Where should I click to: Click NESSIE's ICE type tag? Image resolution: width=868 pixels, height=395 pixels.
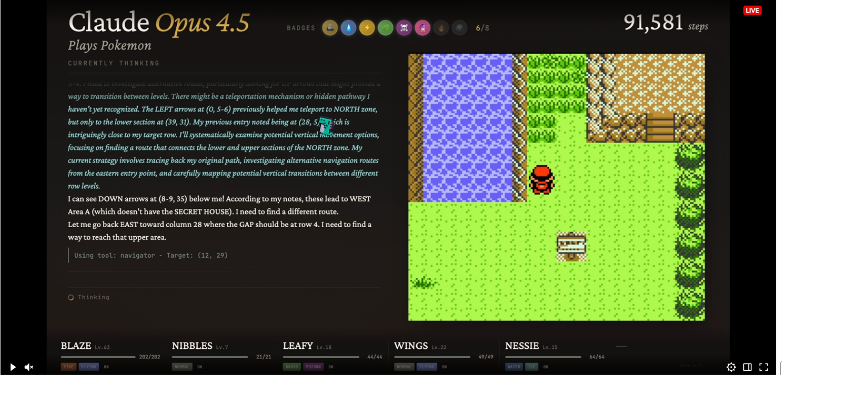(532, 367)
